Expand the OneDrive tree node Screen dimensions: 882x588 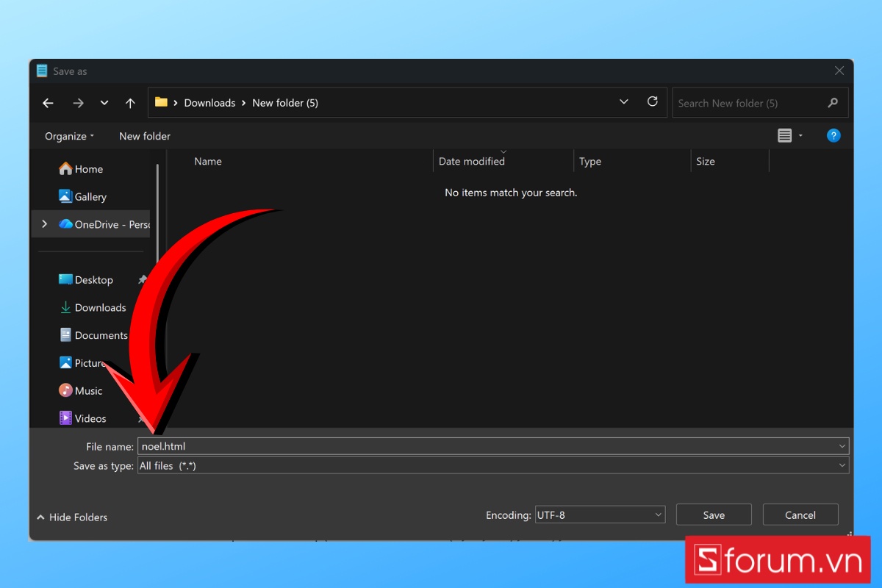[x=45, y=224]
